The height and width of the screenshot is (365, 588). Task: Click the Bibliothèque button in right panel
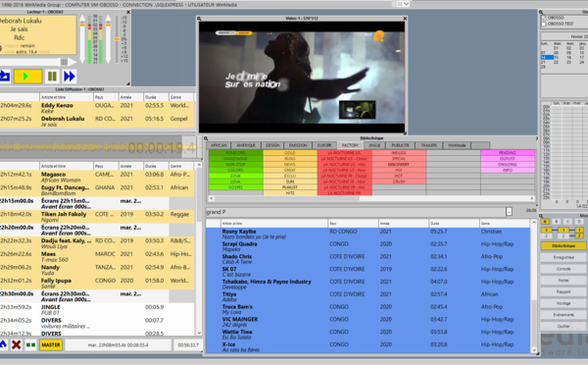tap(563, 246)
